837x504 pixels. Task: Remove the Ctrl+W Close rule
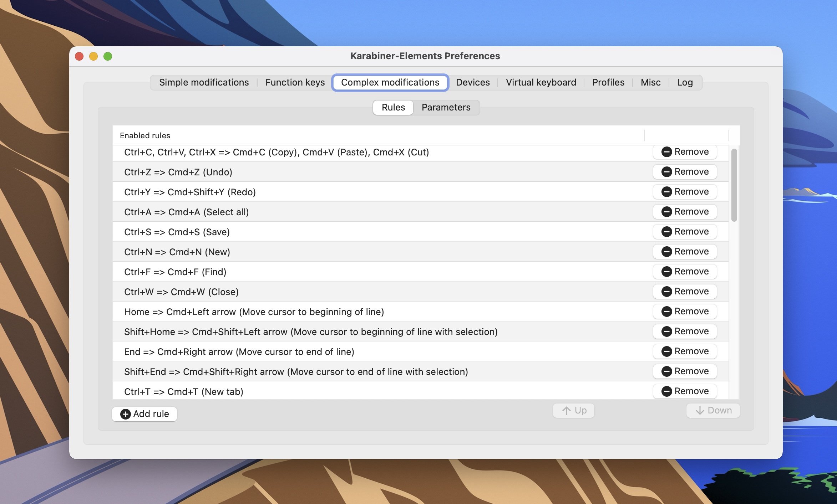coord(685,292)
